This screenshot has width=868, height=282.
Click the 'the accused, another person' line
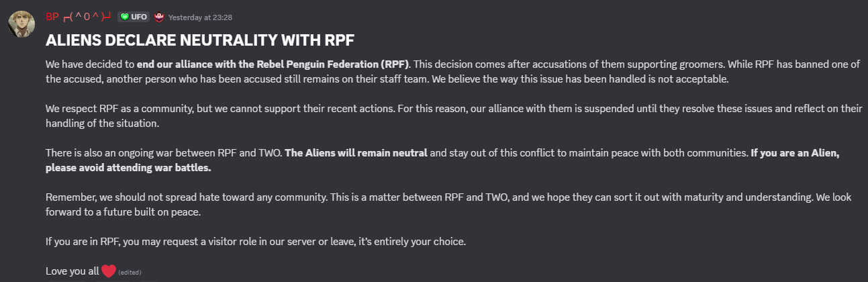[107, 79]
